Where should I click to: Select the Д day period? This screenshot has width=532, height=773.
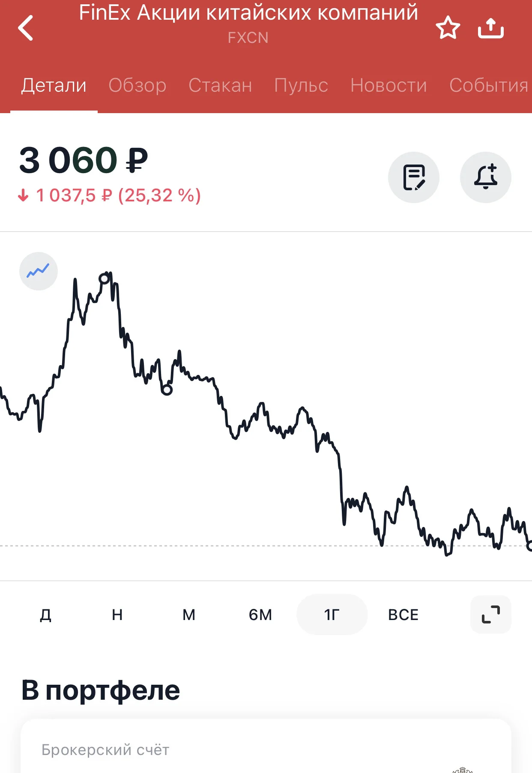click(x=46, y=615)
